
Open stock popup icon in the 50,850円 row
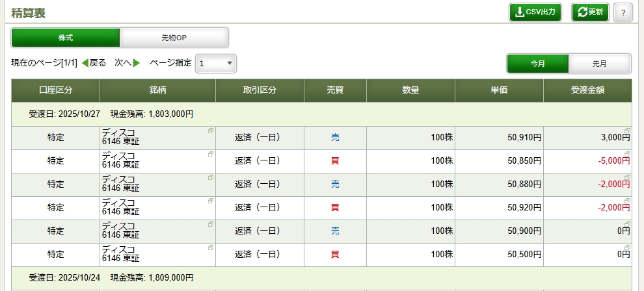pyautogui.click(x=210, y=155)
